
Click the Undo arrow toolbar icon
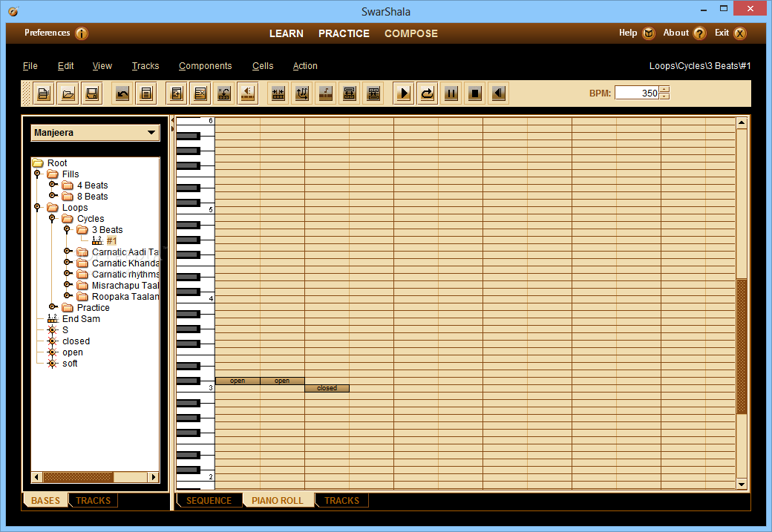pyautogui.click(x=122, y=93)
